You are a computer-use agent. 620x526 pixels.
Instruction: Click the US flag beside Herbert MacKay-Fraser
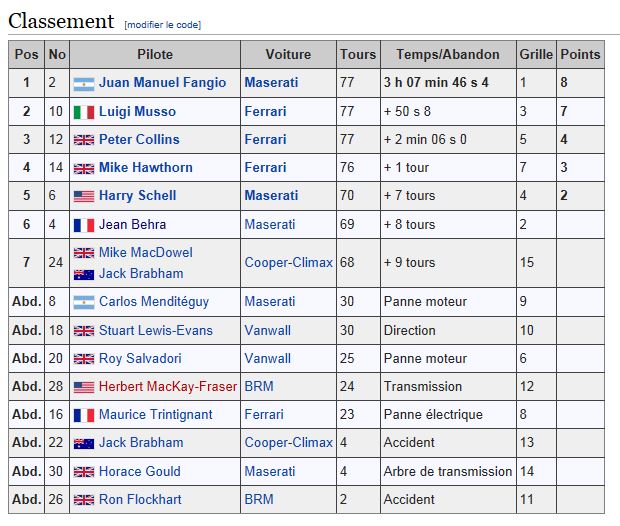click(x=84, y=387)
